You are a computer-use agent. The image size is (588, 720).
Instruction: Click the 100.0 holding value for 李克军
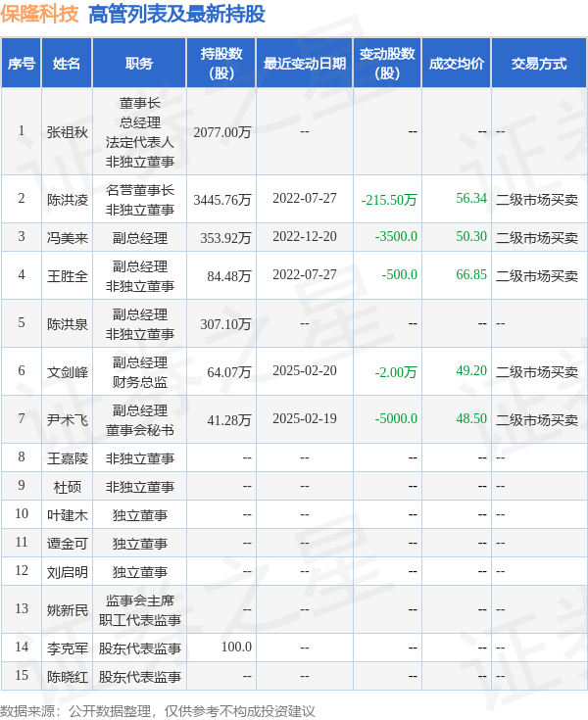tap(236, 648)
